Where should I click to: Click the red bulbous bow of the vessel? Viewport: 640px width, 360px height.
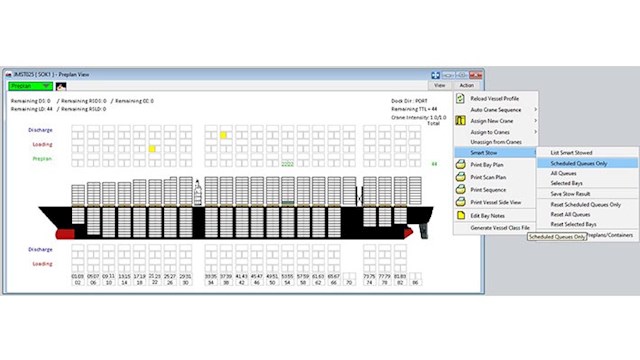click(65, 234)
